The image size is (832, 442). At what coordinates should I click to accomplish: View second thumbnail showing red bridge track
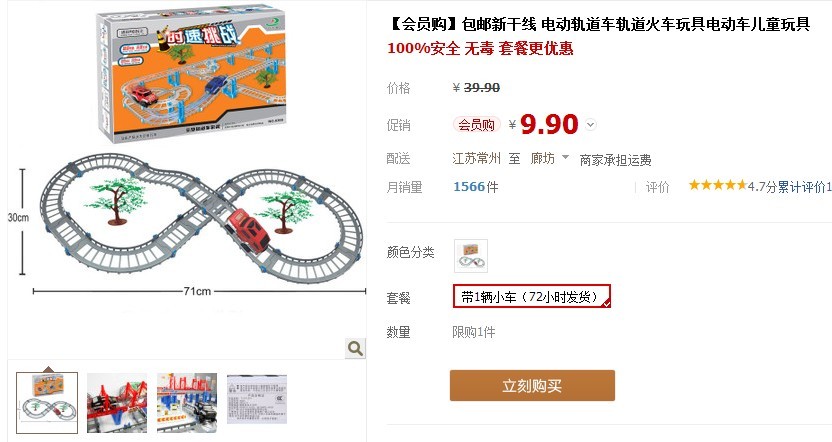point(117,403)
